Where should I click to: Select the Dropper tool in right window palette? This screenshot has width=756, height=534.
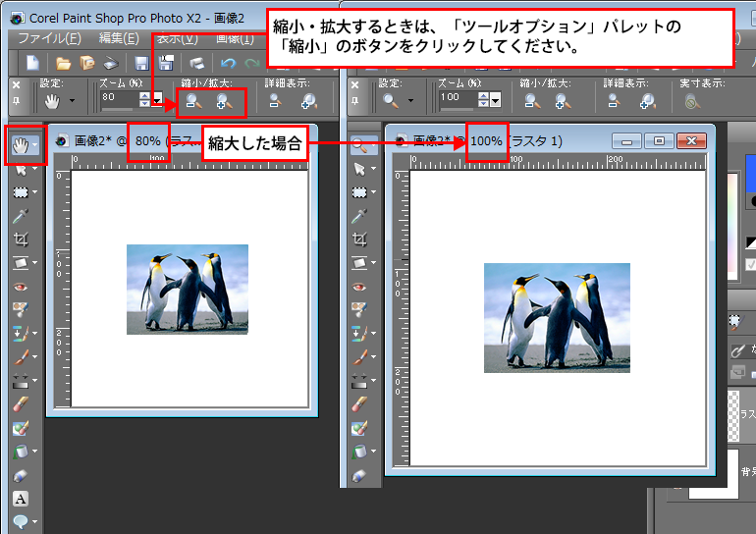(x=359, y=216)
